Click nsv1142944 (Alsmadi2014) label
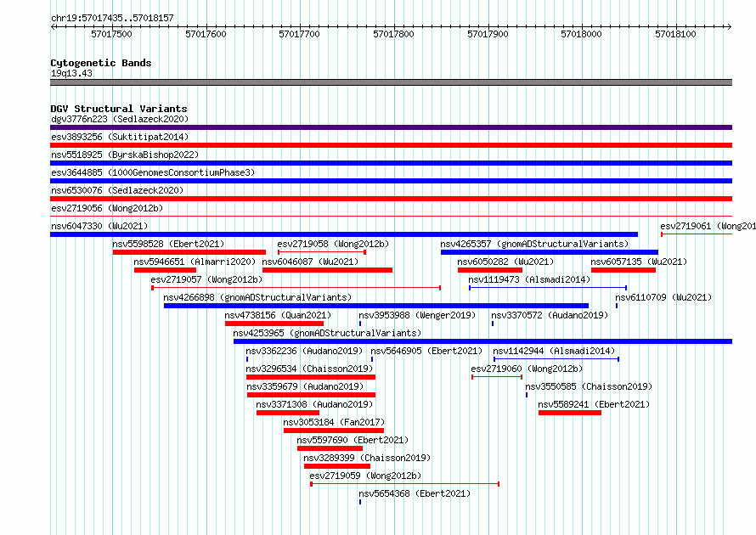 (x=554, y=351)
